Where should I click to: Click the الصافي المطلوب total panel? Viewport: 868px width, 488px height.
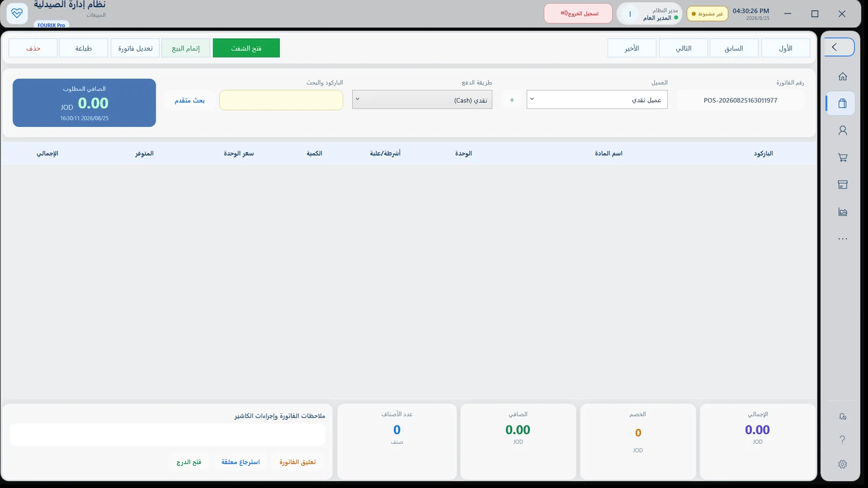point(84,103)
